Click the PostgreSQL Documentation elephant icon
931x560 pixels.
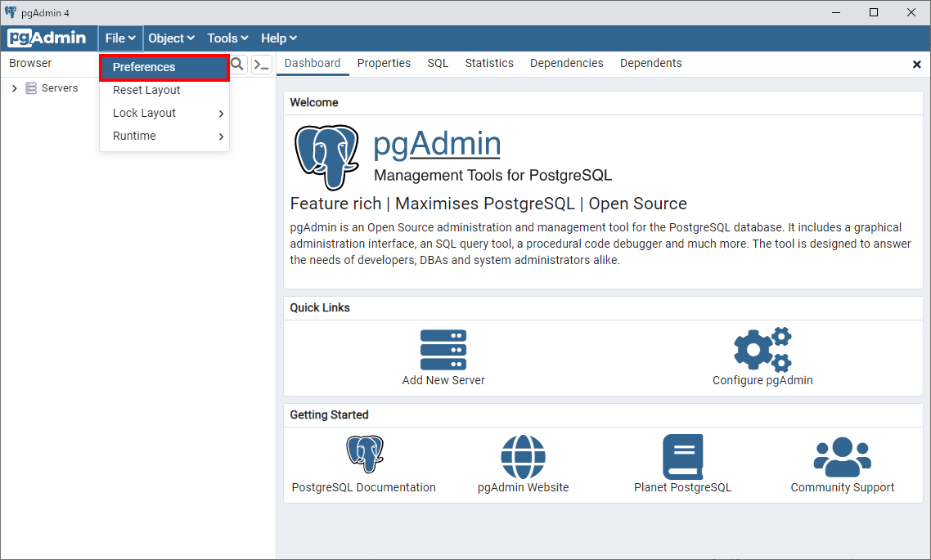pos(365,455)
